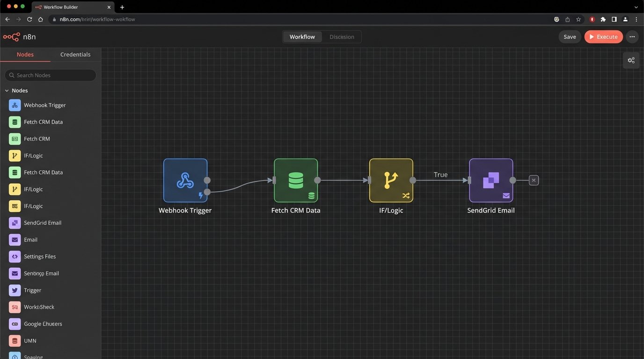Viewport: 644px width, 359px height.
Task: Select the IF/Logic node on canvas
Action: pos(391,180)
